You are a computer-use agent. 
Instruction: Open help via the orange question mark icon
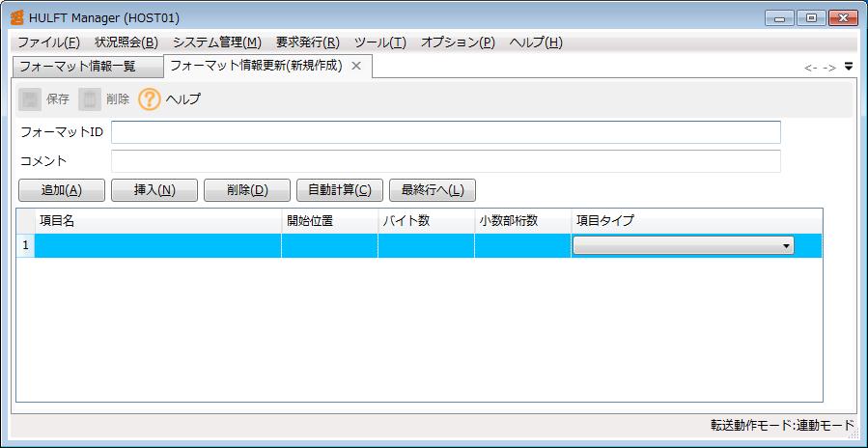coord(150,99)
